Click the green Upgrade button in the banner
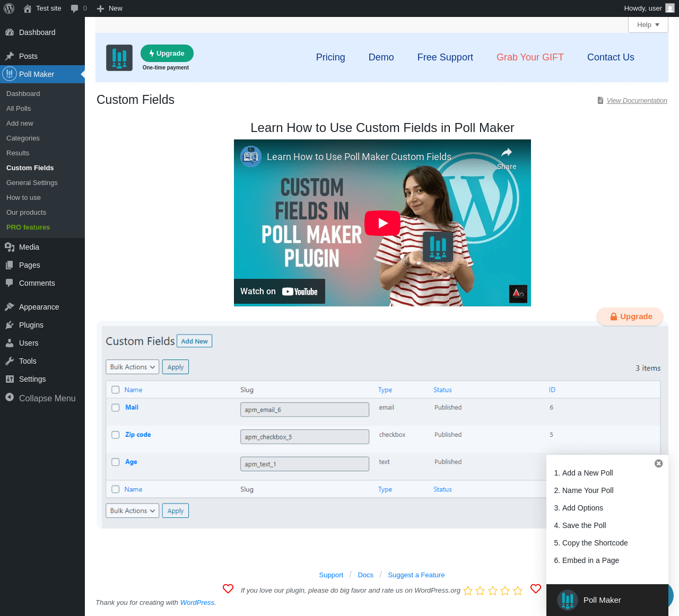This screenshot has height=616, width=679. coord(167,54)
